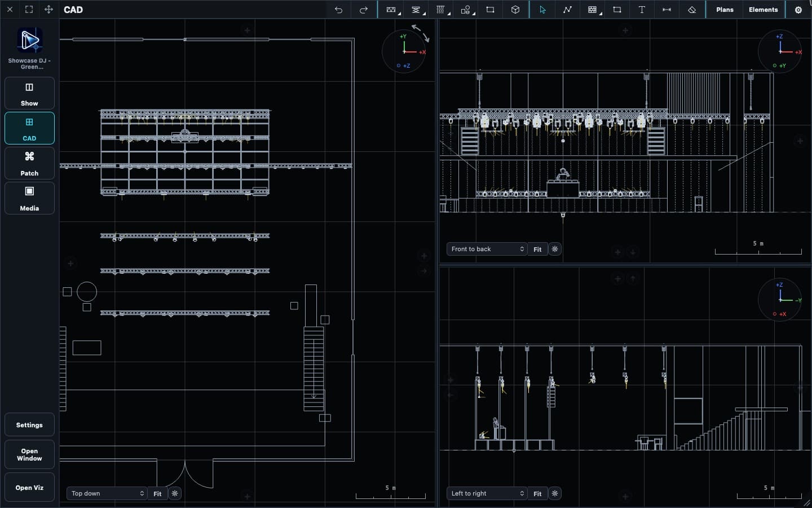
Task: Select the CAD section in the sidebar
Action: (29, 128)
